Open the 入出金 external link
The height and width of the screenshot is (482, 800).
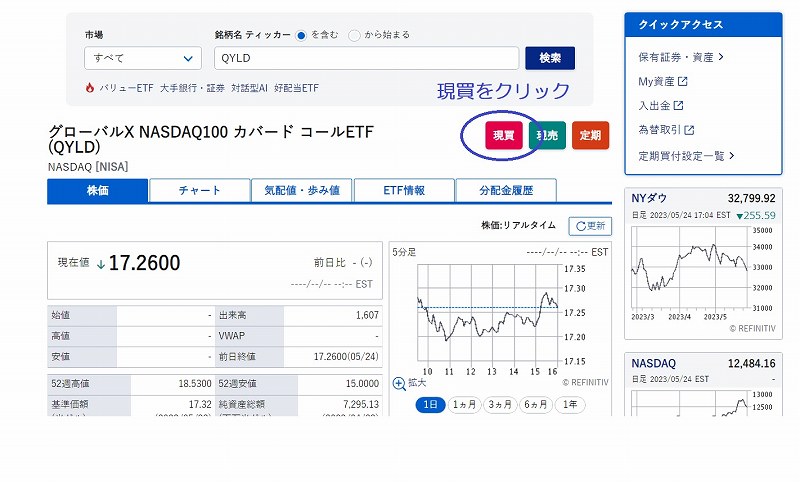click(661, 106)
